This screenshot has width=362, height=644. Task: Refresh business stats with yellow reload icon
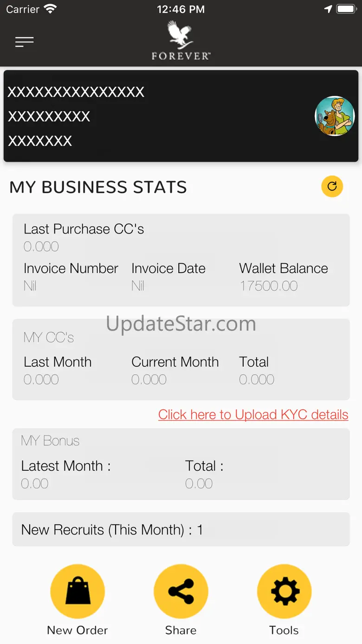coord(332,187)
